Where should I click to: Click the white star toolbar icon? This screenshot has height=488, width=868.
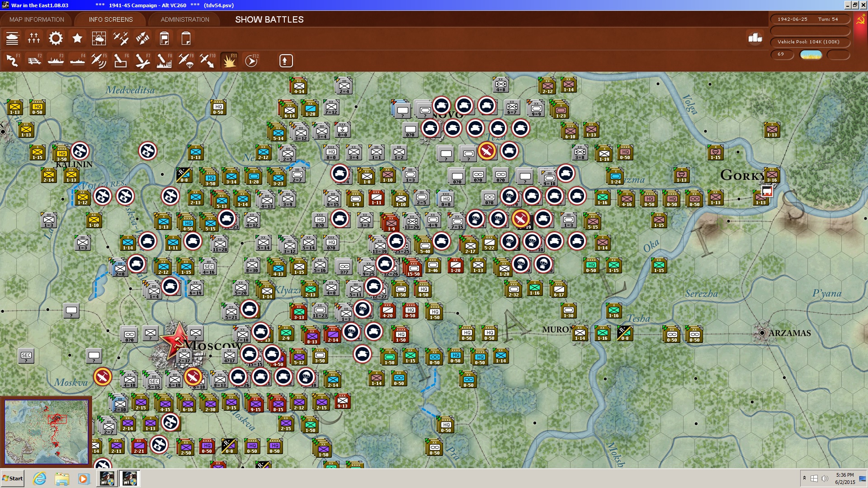(x=77, y=38)
